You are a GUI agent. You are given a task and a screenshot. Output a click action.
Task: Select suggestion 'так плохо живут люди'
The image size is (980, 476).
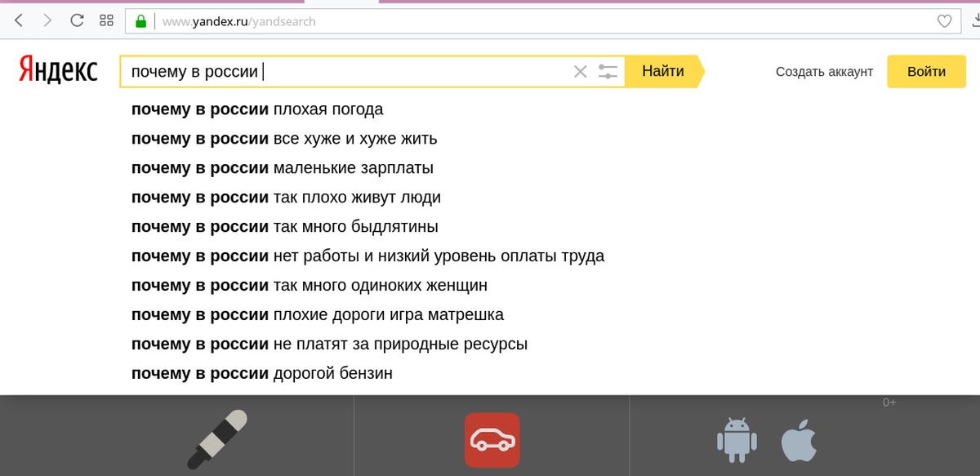(x=286, y=198)
